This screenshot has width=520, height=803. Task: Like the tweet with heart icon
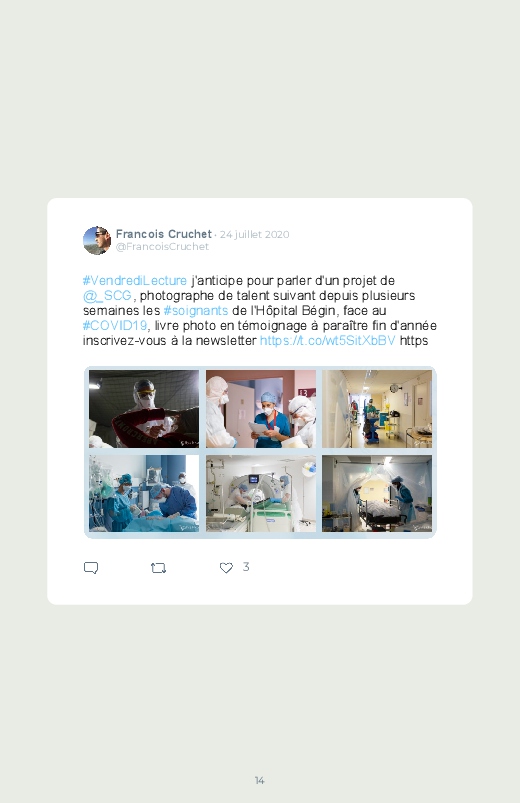point(226,567)
